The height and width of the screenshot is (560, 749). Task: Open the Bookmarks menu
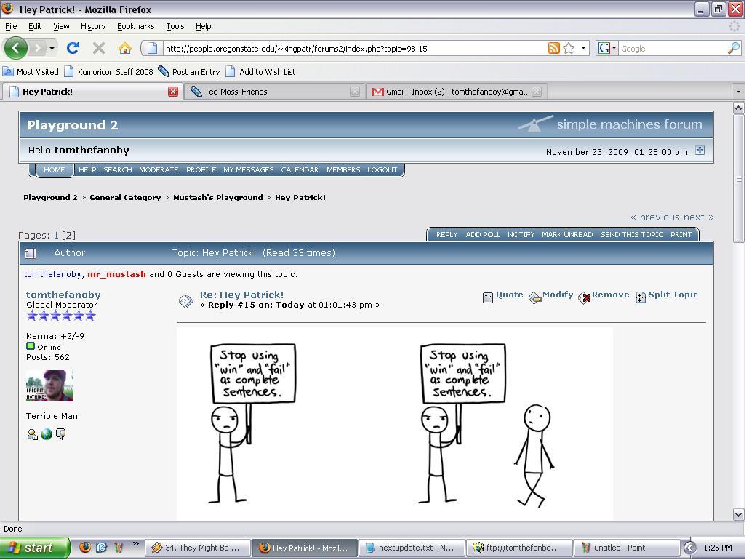135,26
